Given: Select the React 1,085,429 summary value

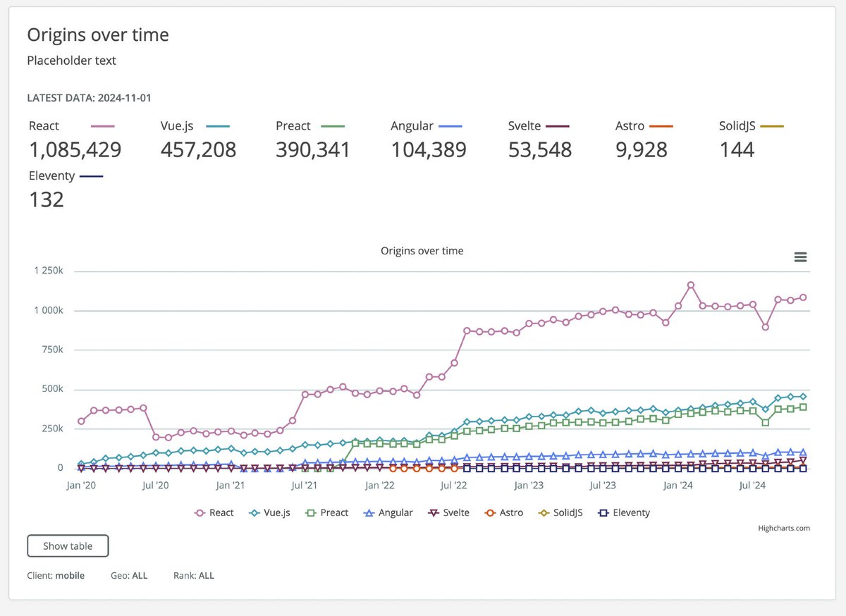Looking at the screenshot, I should click(75, 149).
